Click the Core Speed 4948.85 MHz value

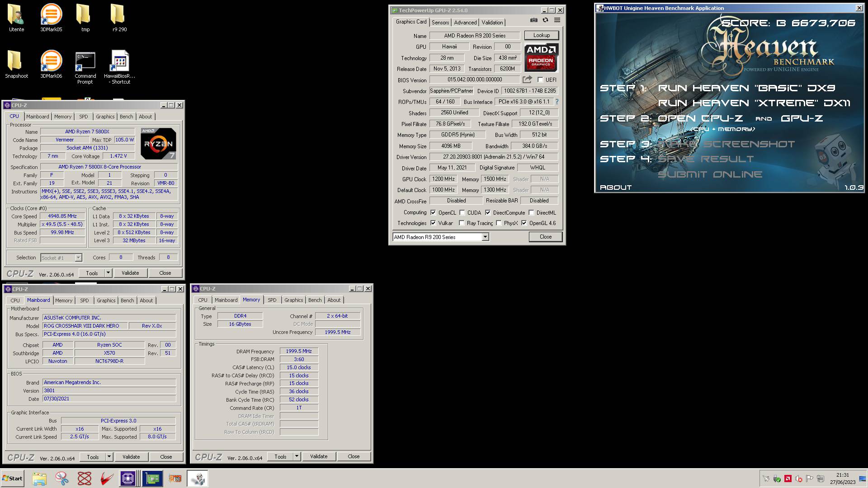coord(62,216)
